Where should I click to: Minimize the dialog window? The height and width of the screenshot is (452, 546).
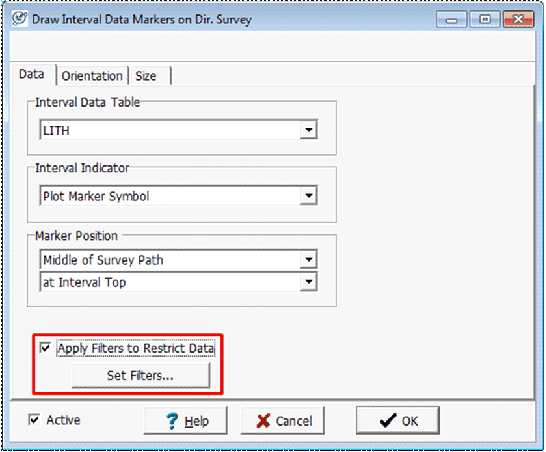click(452, 19)
